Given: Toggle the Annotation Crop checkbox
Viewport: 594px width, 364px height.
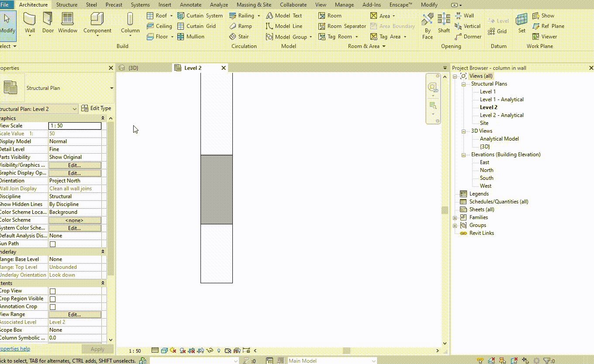Looking at the screenshot, I should coord(52,307).
